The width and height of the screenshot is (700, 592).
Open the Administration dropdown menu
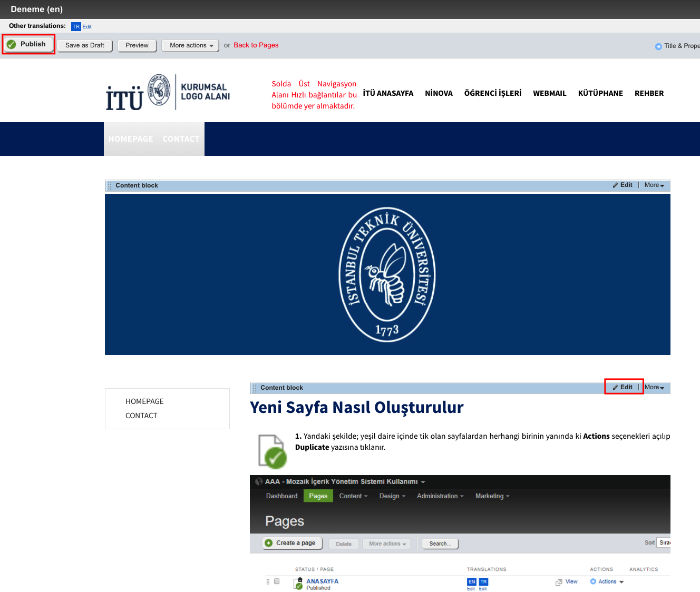pos(440,496)
